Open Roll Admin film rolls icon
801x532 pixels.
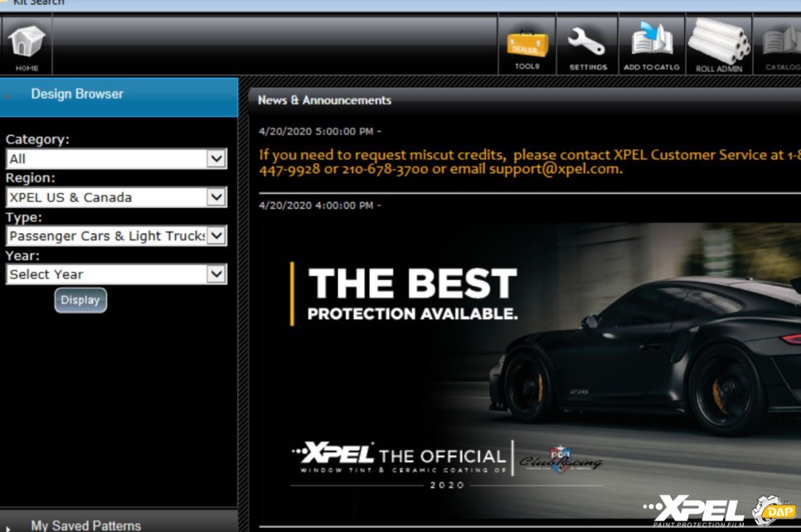coord(718,46)
